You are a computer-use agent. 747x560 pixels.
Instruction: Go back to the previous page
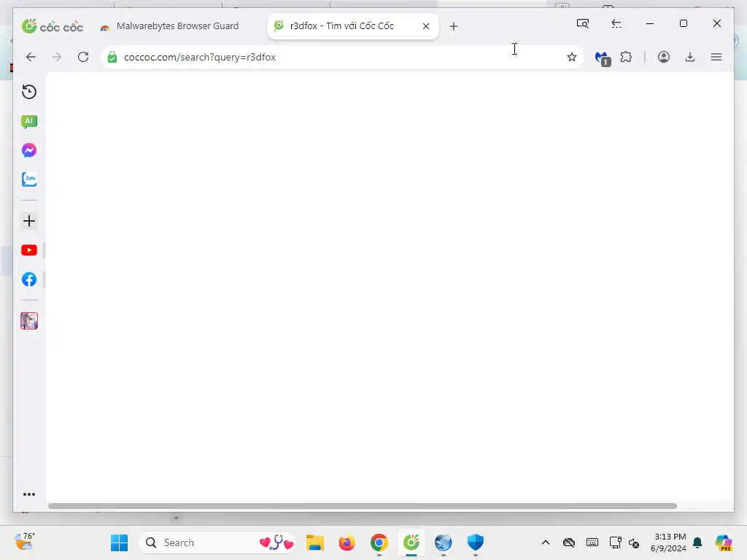tap(31, 57)
